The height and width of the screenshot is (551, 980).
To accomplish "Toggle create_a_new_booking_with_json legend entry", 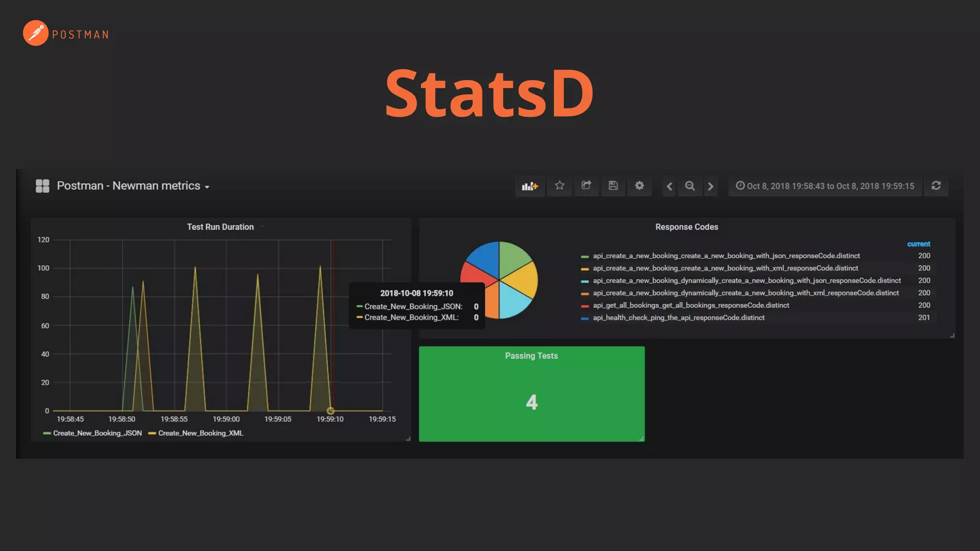I will [726, 256].
